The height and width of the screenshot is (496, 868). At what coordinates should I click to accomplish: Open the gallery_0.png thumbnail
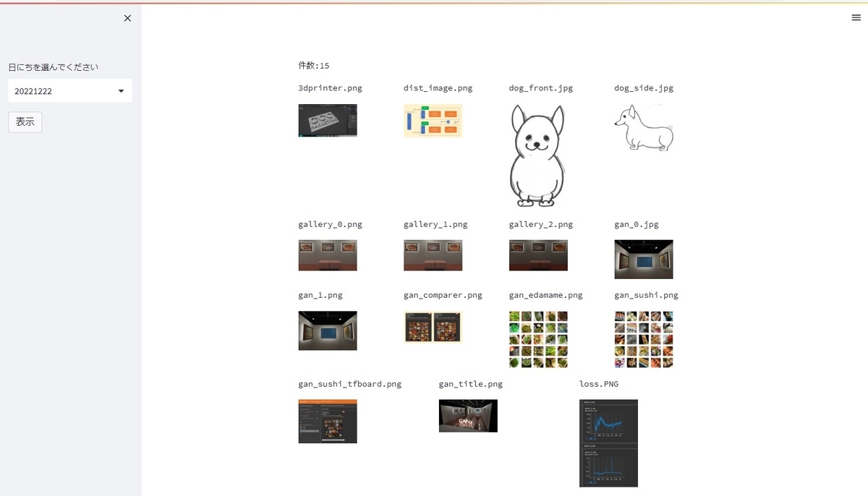click(327, 255)
